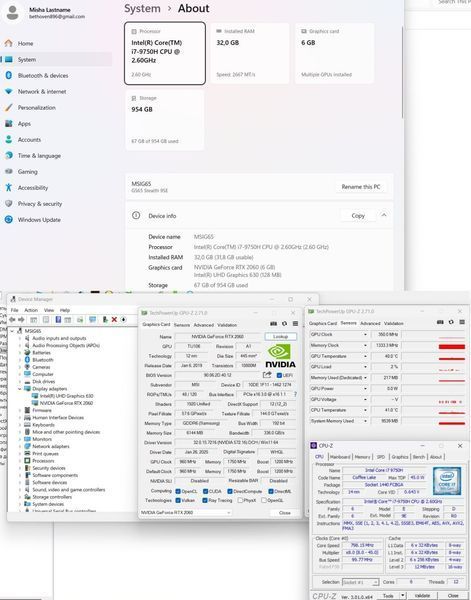Toggle DirectCompute checkbox in GPU-Z
Screen dimensions: 471x600
point(230,491)
